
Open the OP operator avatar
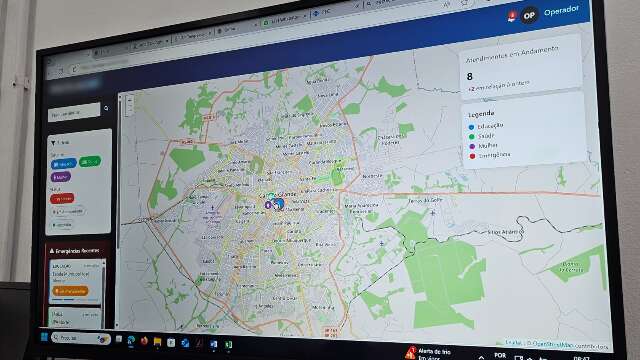coord(529,16)
